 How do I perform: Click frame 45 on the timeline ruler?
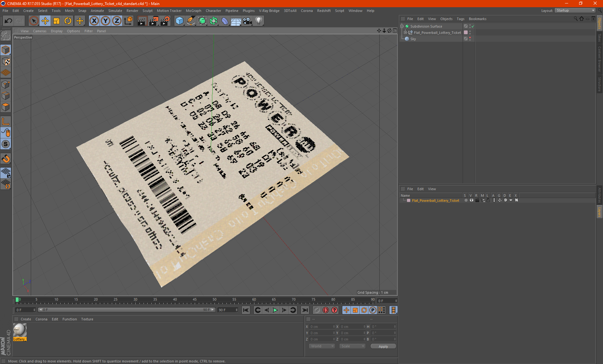[195, 300]
